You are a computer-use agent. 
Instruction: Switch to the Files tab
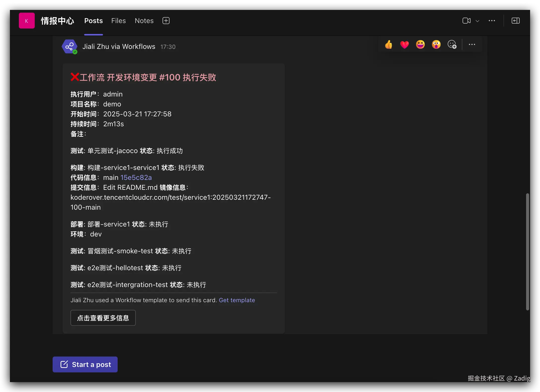click(118, 21)
